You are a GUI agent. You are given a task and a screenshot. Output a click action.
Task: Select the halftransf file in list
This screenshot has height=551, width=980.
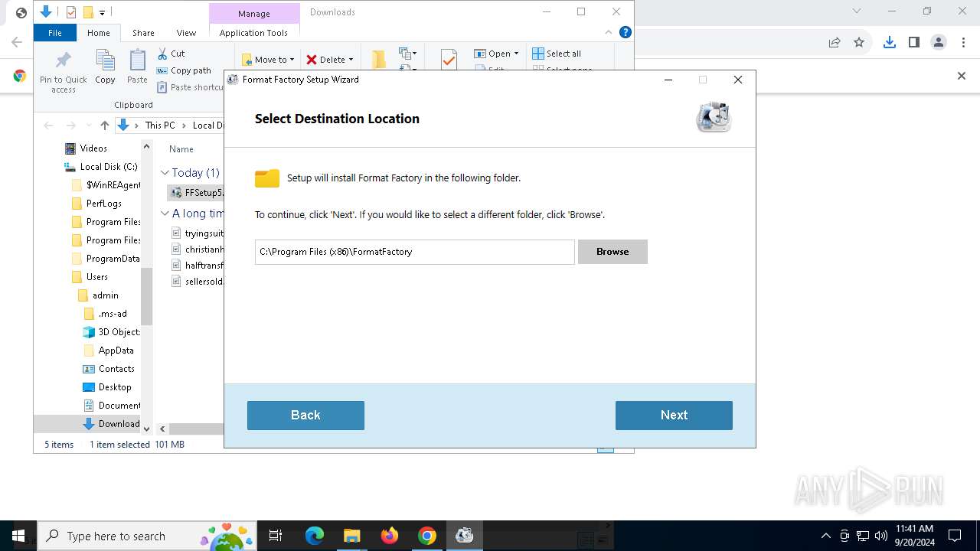[x=197, y=266]
